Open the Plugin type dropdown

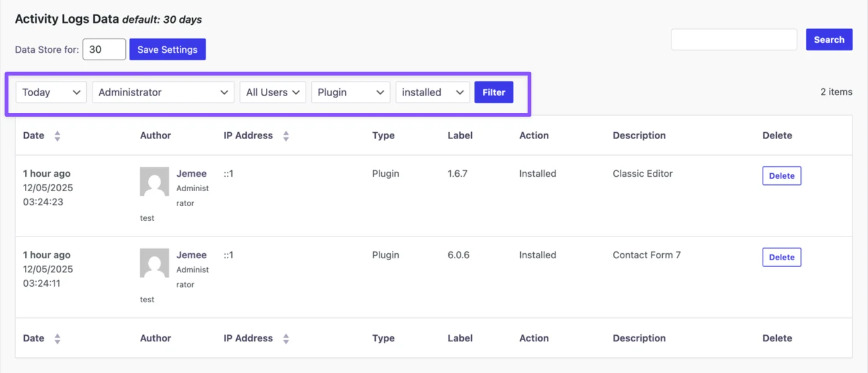coord(350,92)
